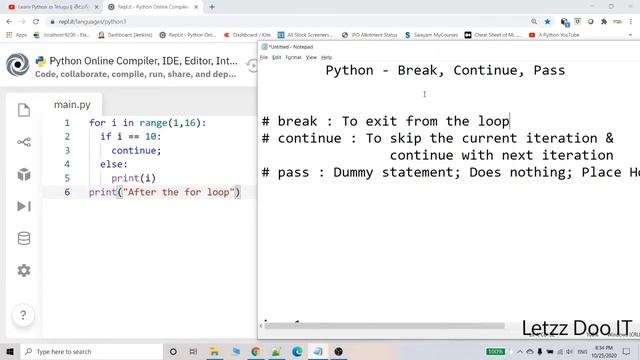Open the Debugger play-step icon in Replit sidebar
This screenshot has width=640, height=360.
[x=24, y=206]
